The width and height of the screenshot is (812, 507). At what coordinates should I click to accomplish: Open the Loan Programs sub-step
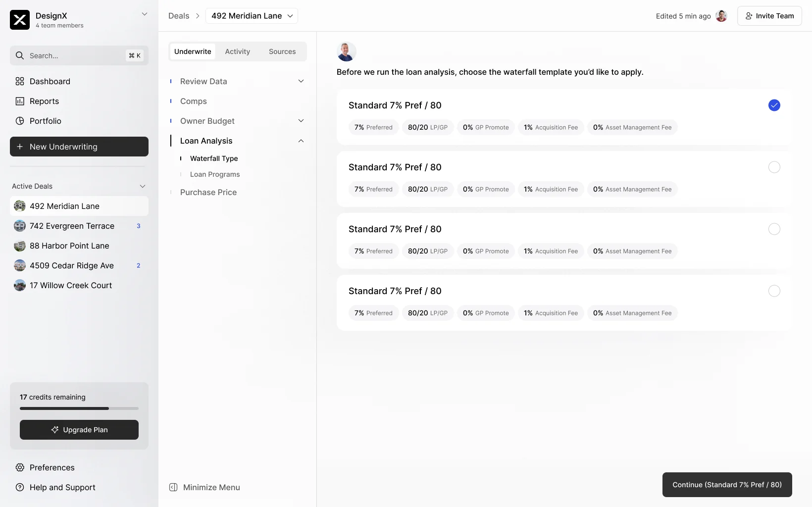[215, 174]
